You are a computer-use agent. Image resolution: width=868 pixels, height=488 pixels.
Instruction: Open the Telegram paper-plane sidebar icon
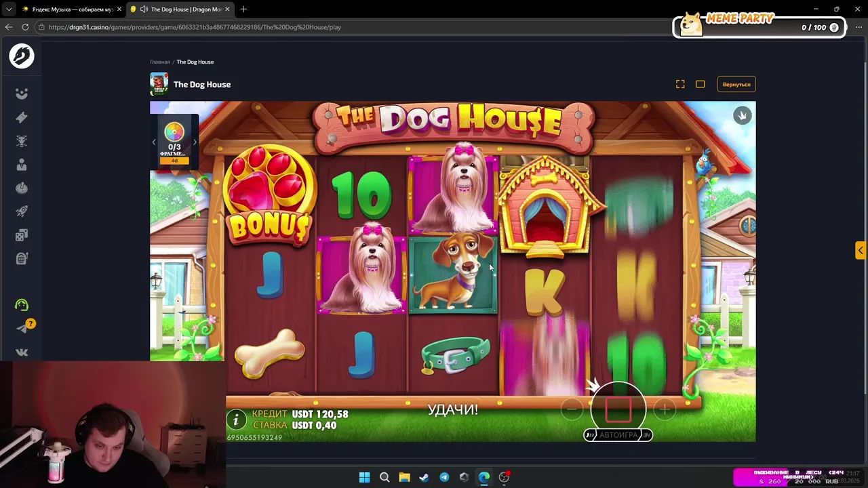tap(22, 329)
